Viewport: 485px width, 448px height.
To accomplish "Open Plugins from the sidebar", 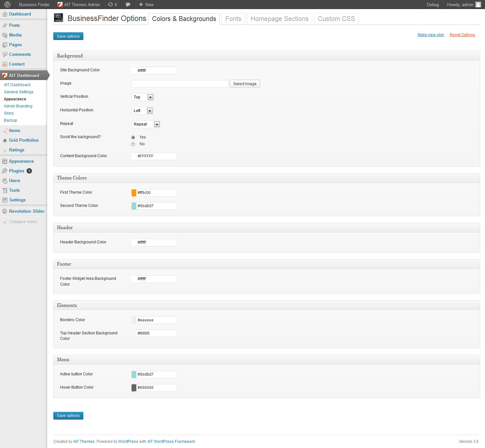I will [x=17, y=171].
